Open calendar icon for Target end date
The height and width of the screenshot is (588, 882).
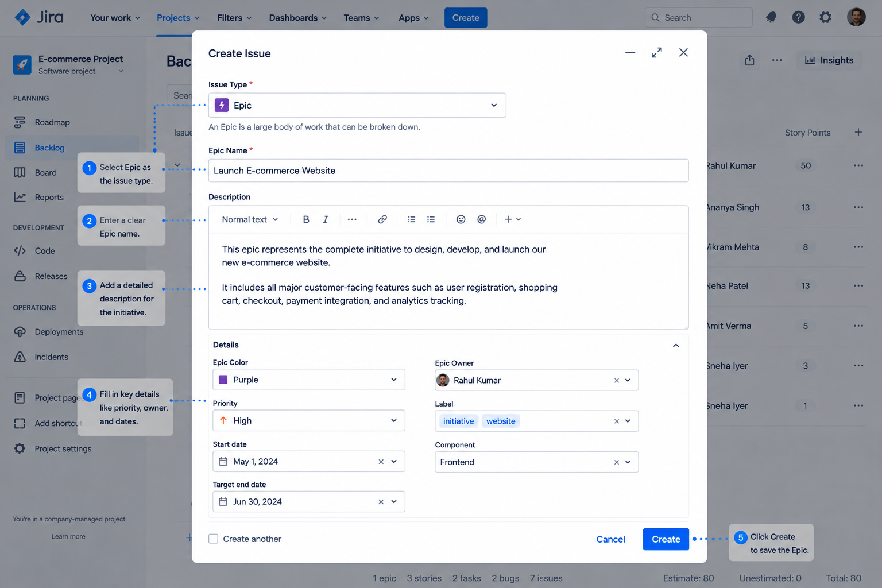(x=223, y=501)
